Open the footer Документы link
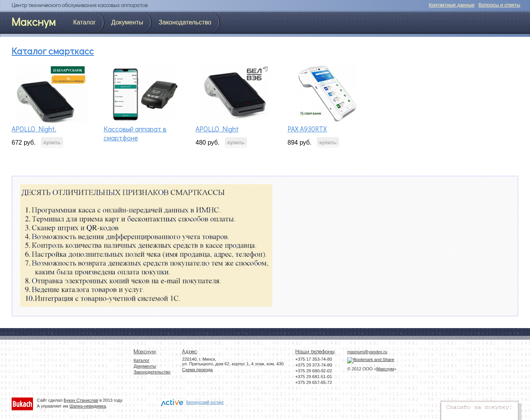The width and height of the screenshot is (530, 420). (145, 366)
